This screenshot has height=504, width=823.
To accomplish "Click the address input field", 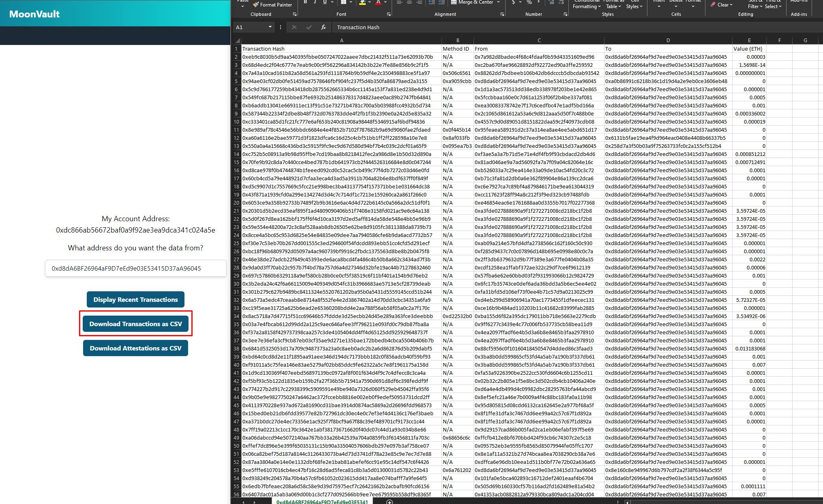I will [x=135, y=268].
